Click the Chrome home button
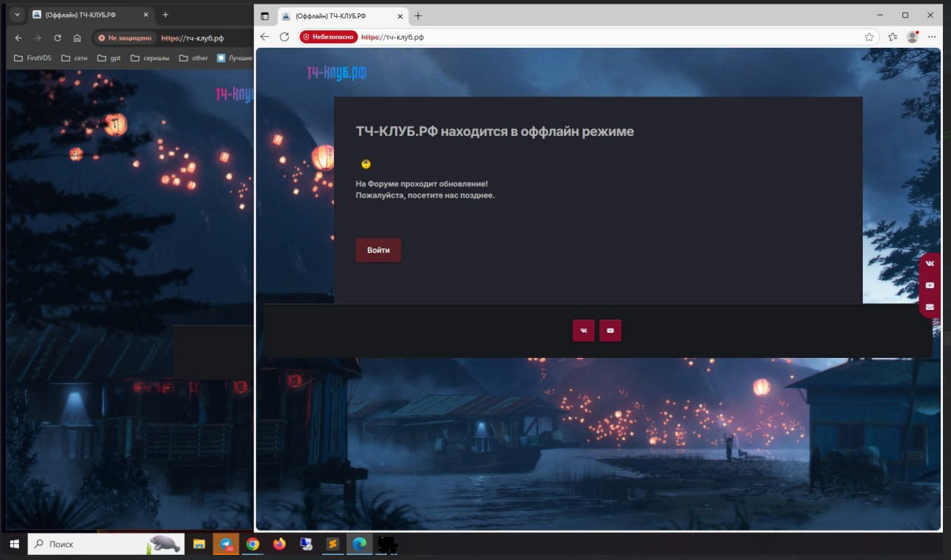Image resolution: width=951 pixels, height=560 pixels. tap(77, 38)
